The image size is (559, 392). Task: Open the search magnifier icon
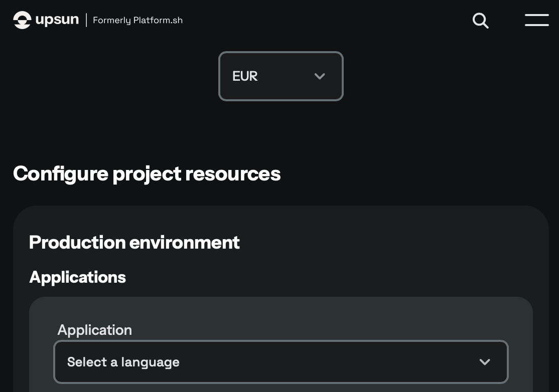pos(480,21)
